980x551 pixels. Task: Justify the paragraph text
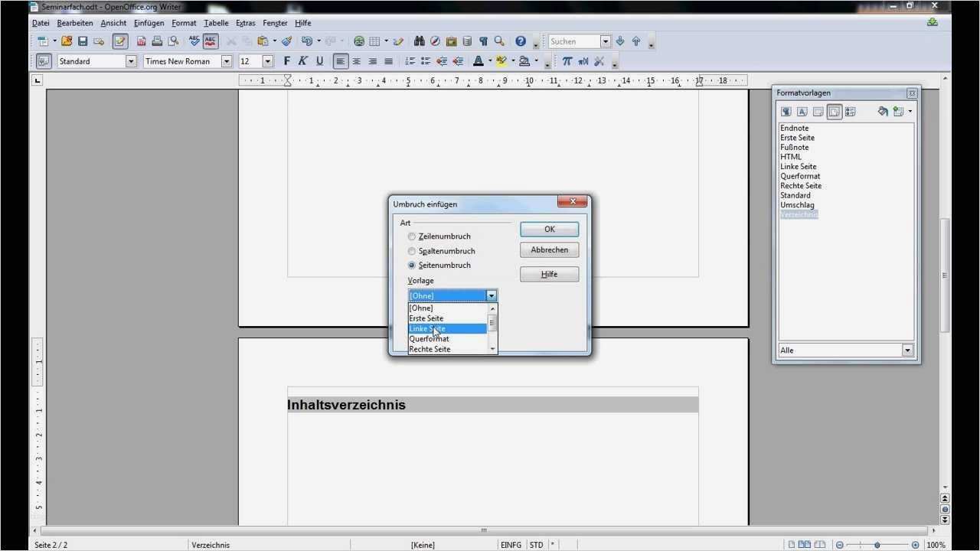point(388,61)
